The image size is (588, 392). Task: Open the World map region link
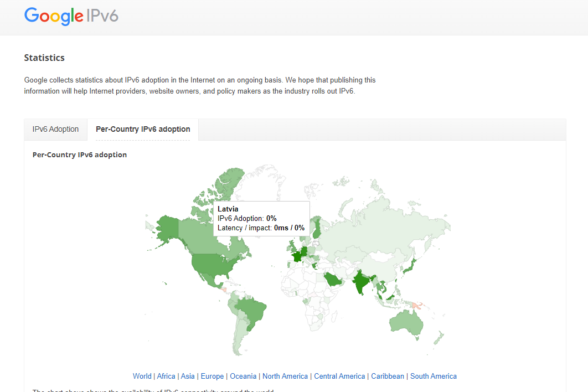142,376
